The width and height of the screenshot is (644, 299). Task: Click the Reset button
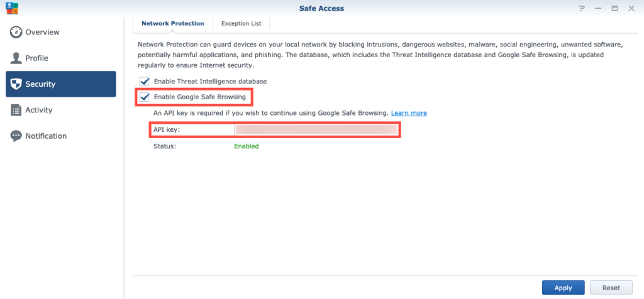[611, 288]
